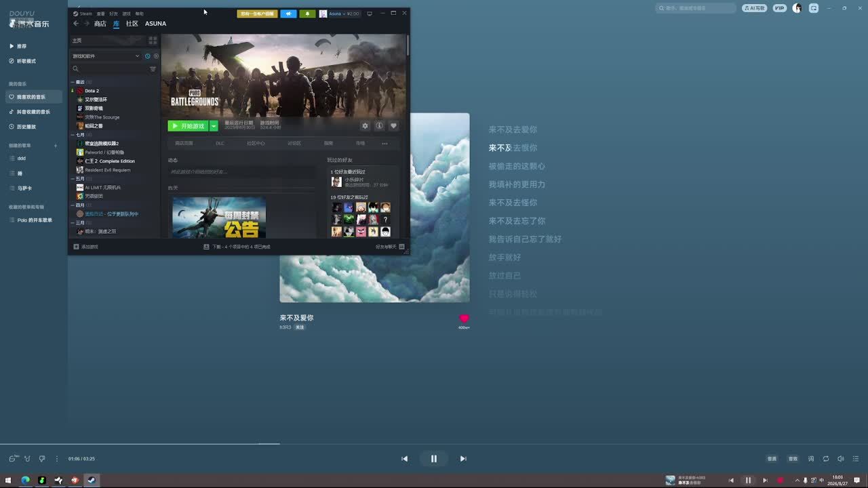Open Steam friends and chat icon

click(x=401, y=247)
